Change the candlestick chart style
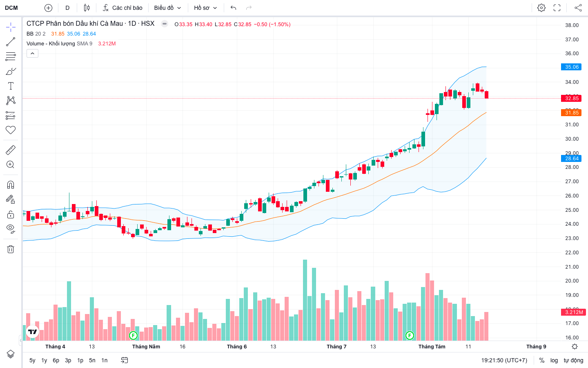Viewport: 588px width, 368px height. pos(87,8)
